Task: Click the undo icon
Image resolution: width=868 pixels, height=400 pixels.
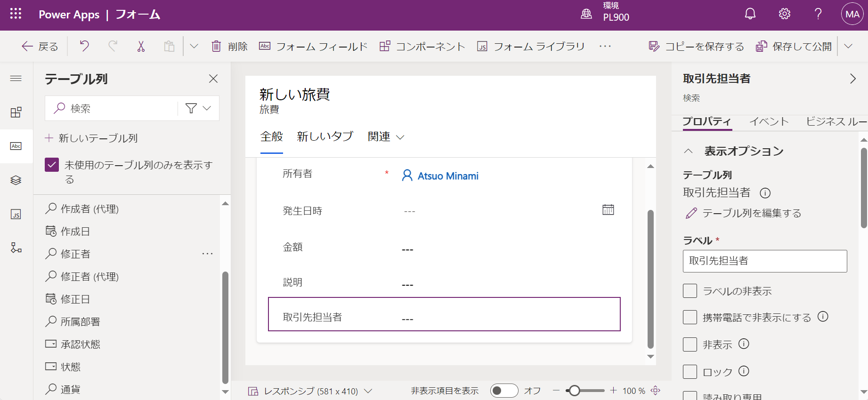Action: [84, 46]
